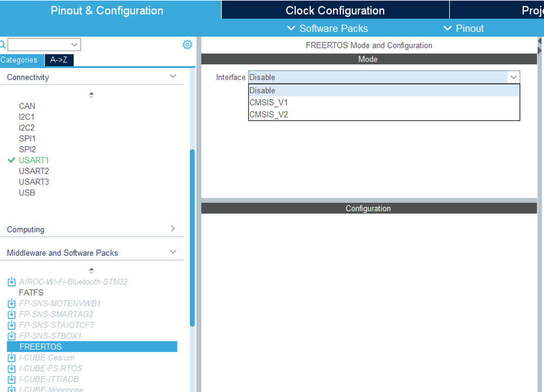Select USART1 peripheral
Viewport: 544px width, 392px height.
point(34,160)
